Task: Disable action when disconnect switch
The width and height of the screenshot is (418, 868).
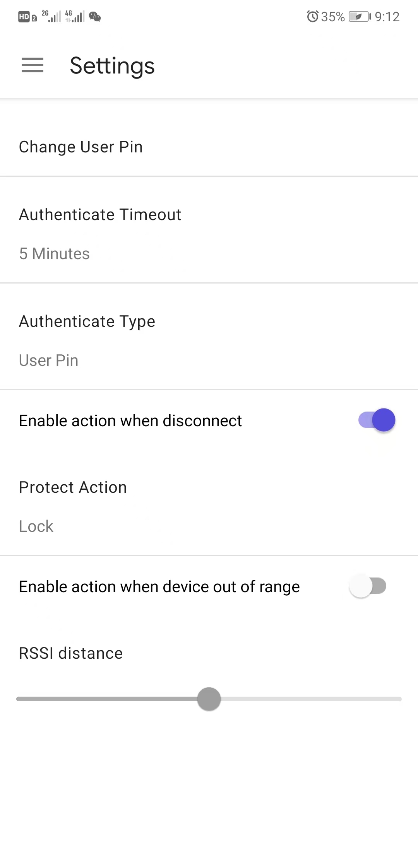Action: coord(377,420)
